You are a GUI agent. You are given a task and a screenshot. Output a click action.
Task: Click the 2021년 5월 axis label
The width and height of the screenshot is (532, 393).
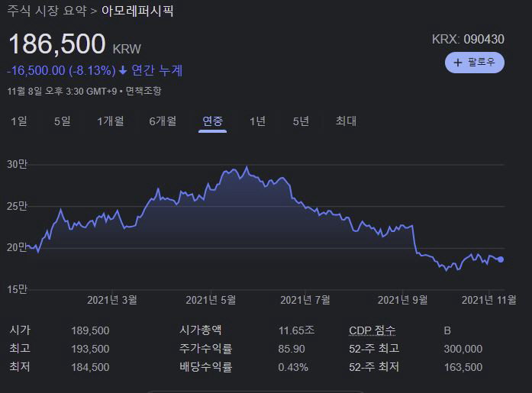(211, 300)
